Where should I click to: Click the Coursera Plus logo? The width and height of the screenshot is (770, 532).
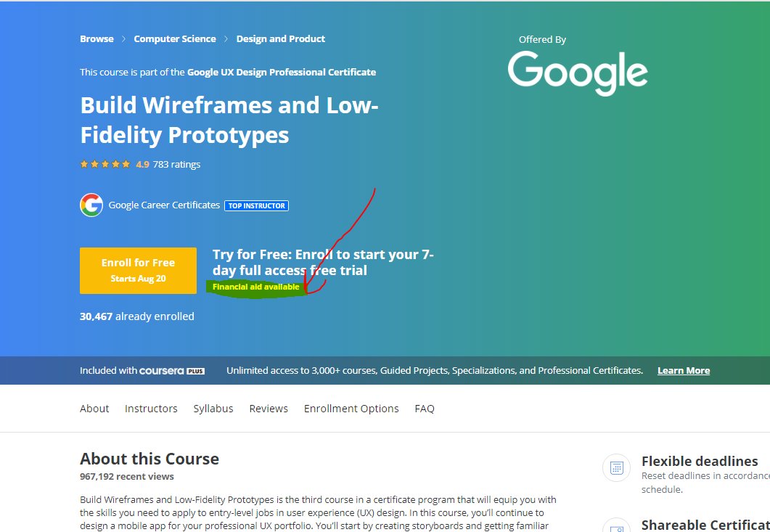[172, 371]
